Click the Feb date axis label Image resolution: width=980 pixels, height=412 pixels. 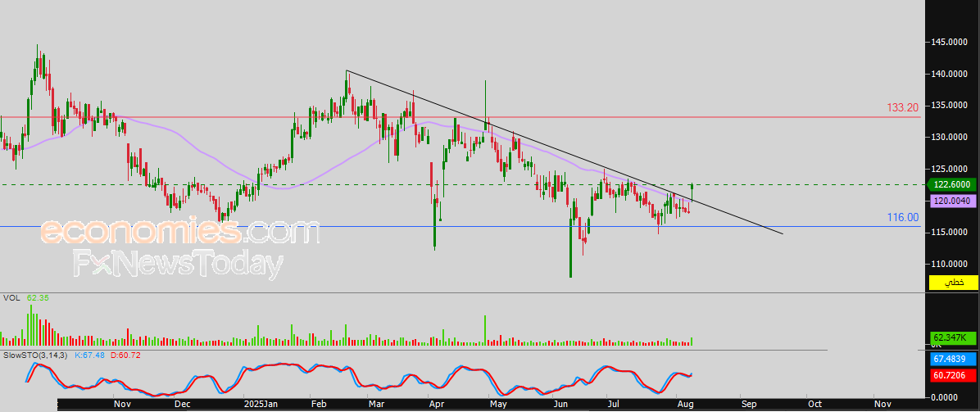tap(319, 404)
